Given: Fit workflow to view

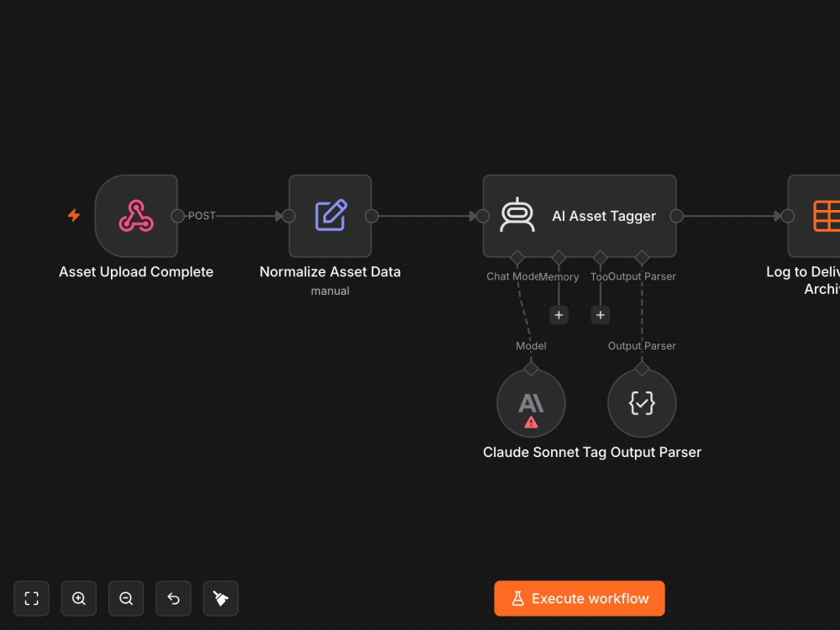Looking at the screenshot, I should pos(32,598).
